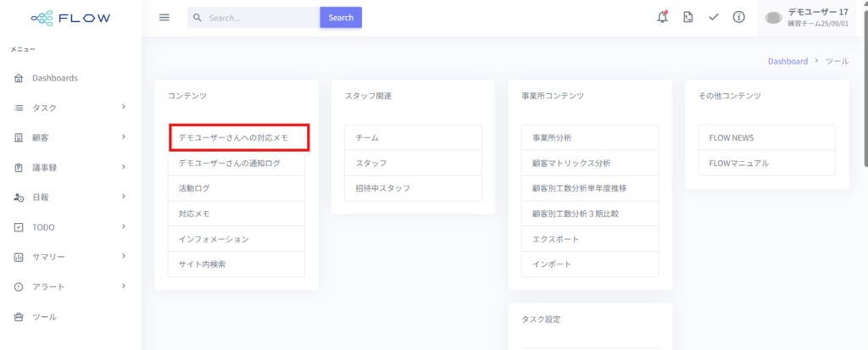Go to Dashboard breadcrumb link

787,62
